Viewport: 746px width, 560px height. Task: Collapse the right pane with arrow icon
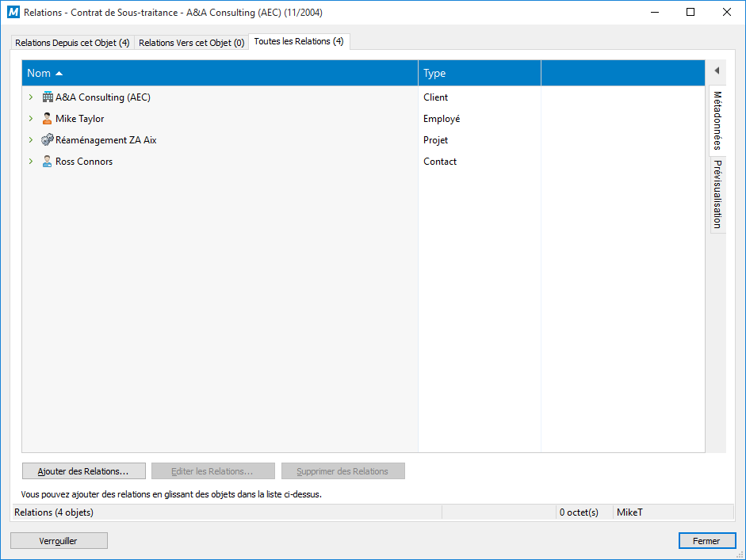[x=716, y=70]
